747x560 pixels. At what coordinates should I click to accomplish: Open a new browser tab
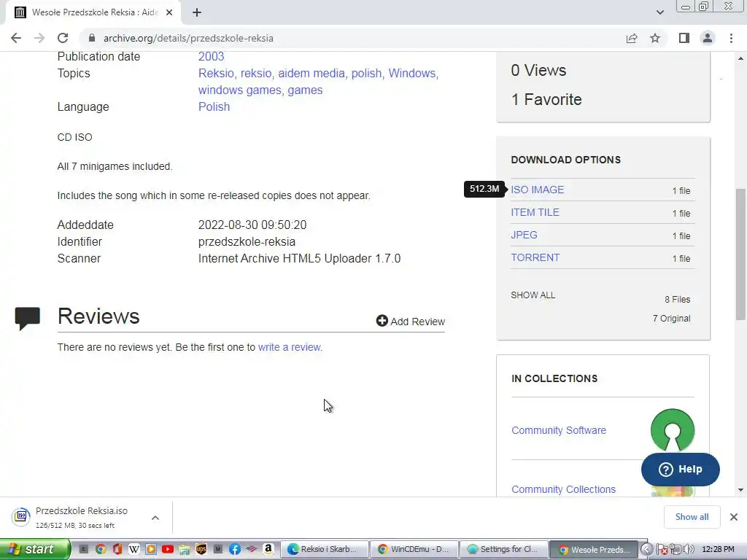point(197,12)
